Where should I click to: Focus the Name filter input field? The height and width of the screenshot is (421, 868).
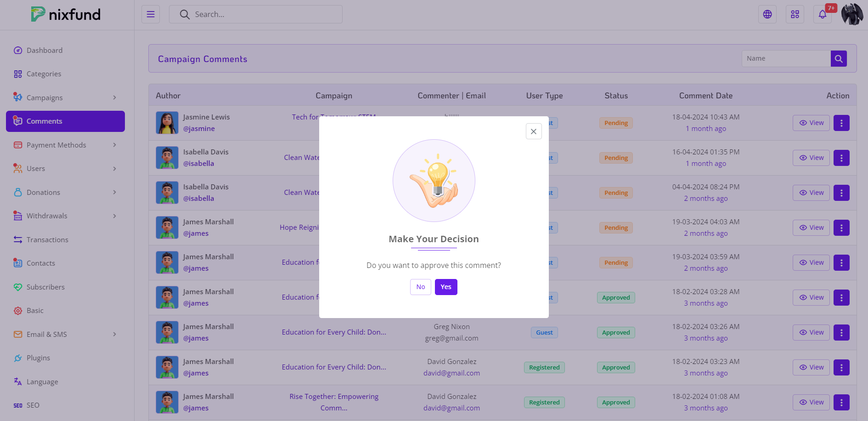pyautogui.click(x=786, y=58)
